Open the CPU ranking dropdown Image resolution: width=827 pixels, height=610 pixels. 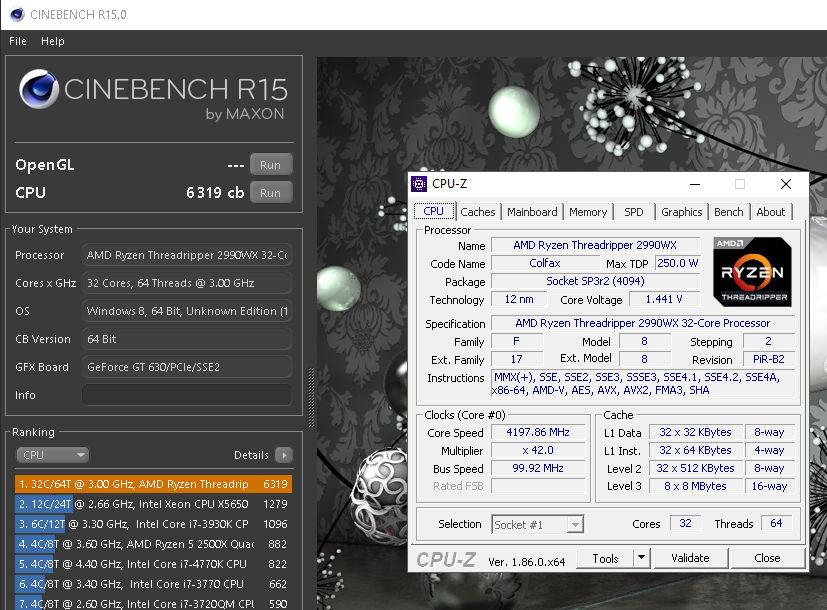[52, 455]
